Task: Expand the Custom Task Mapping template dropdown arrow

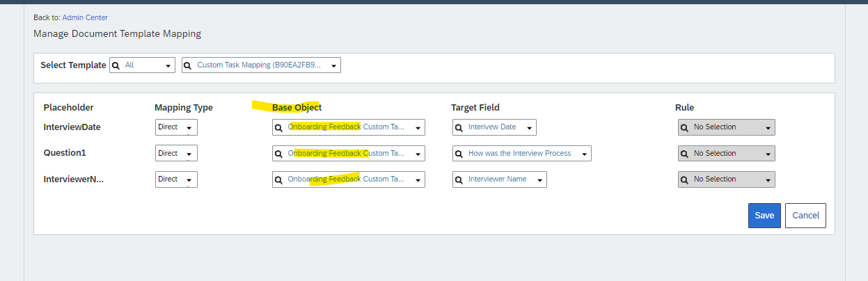Action: 334,66
